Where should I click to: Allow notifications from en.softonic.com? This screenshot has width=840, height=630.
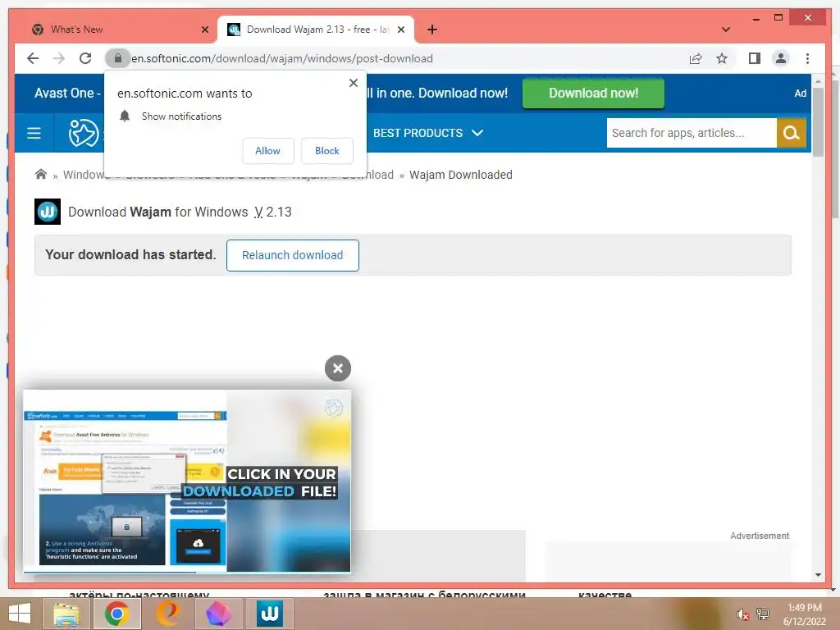(268, 151)
